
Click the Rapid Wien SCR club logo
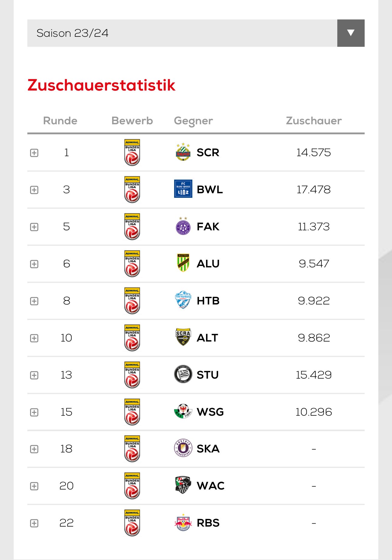point(183,152)
